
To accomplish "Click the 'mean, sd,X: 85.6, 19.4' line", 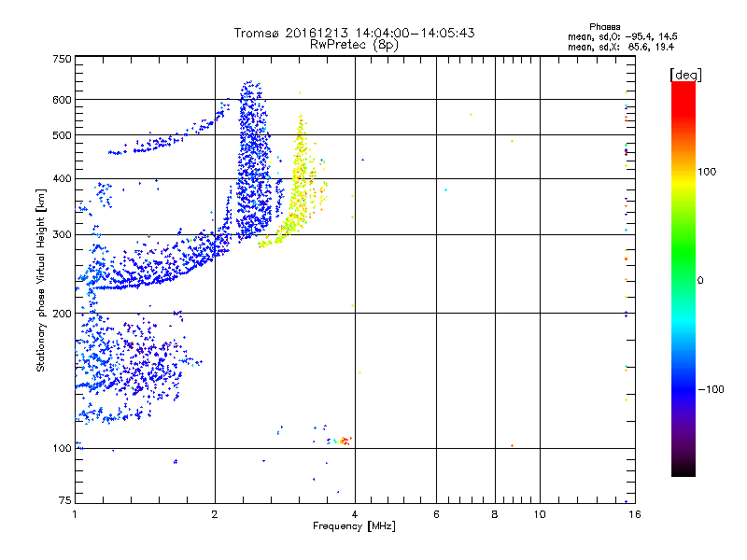I will point(621,47).
